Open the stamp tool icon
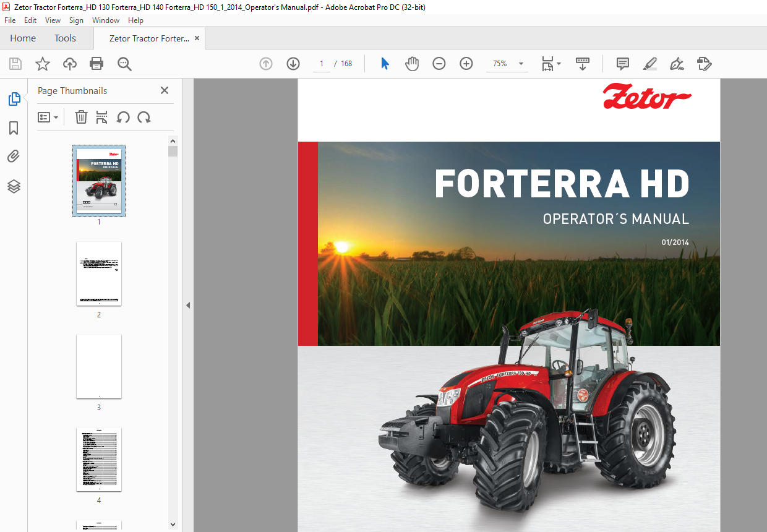 tap(704, 64)
